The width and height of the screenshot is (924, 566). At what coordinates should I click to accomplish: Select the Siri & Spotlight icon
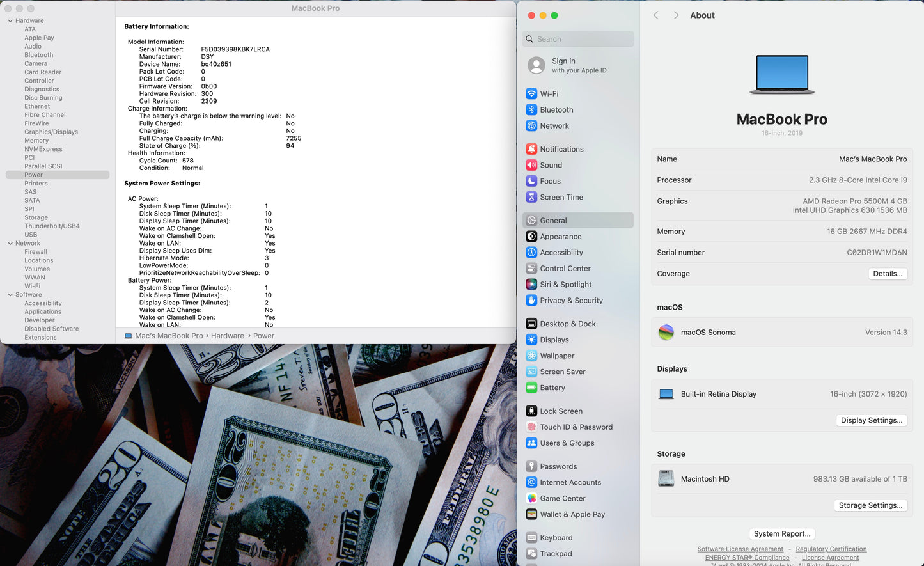(x=531, y=285)
